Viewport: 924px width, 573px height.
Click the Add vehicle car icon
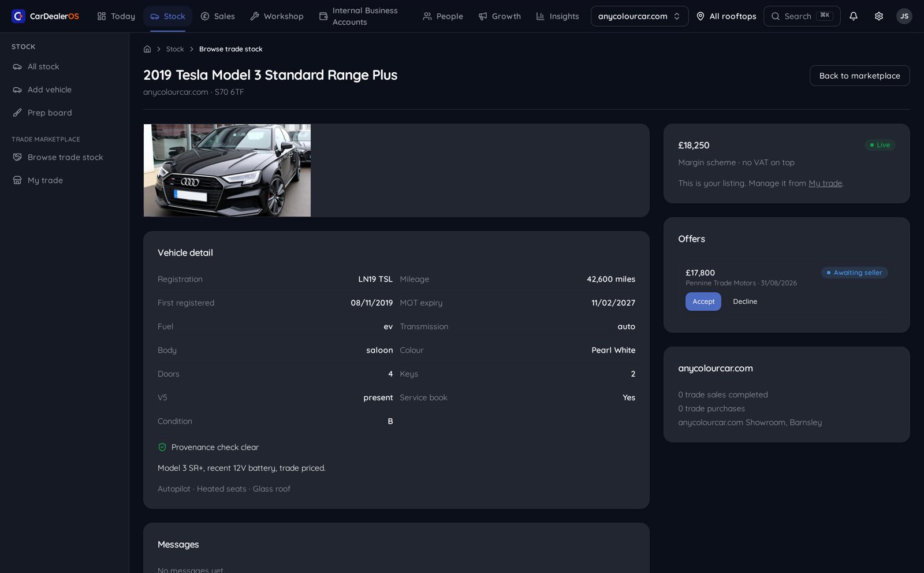coord(17,90)
